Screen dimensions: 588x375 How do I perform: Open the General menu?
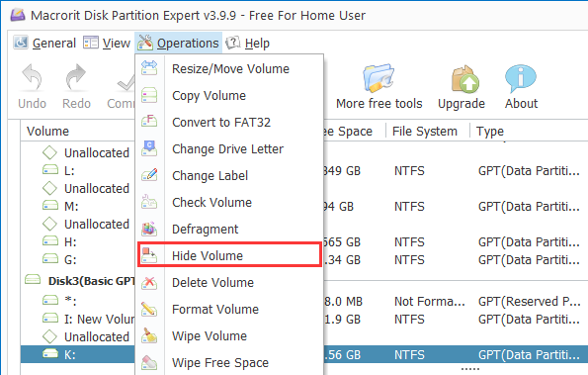click(45, 43)
